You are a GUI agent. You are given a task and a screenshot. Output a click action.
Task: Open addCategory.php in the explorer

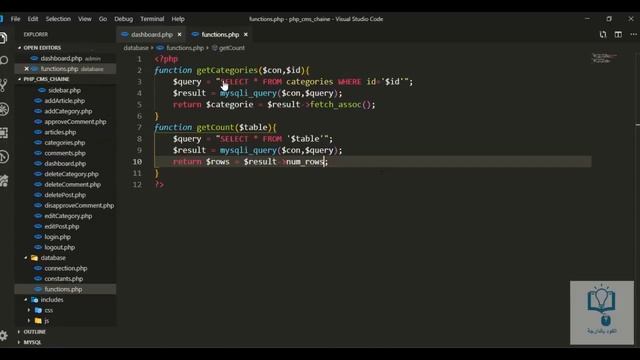(x=68, y=111)
